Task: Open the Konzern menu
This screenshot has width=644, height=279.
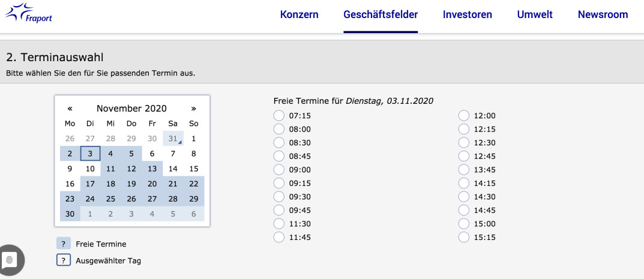Action: tap(299, 14)
